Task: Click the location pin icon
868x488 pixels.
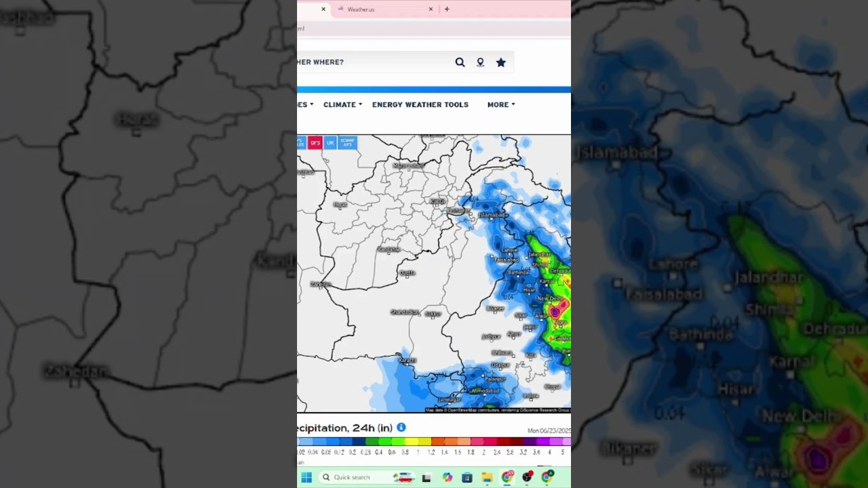Action: [x=480, y=62]
